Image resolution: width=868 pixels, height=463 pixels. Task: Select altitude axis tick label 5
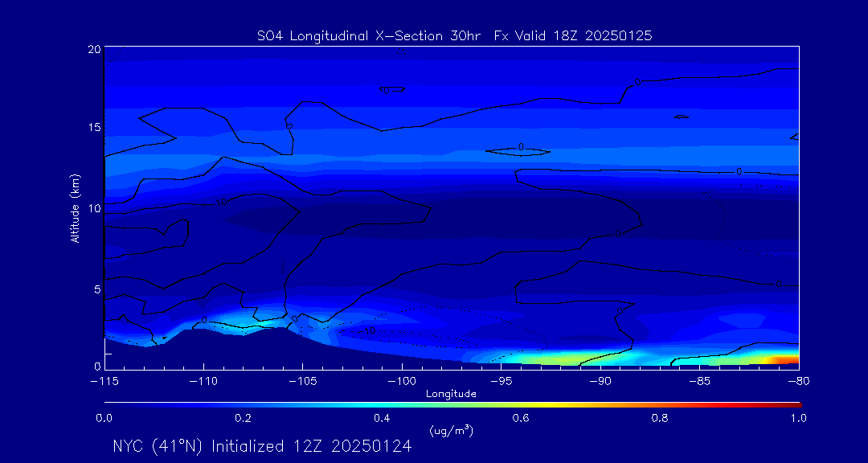(97, 289)
